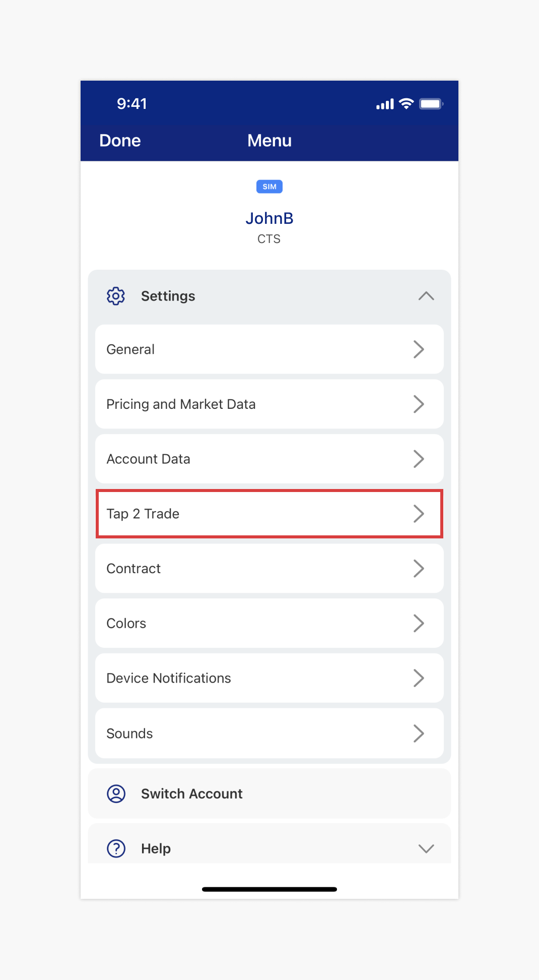Open the Account Data row
Viewport: 539px width, 980px height.
pyautogui.click(x=269, y=459)
